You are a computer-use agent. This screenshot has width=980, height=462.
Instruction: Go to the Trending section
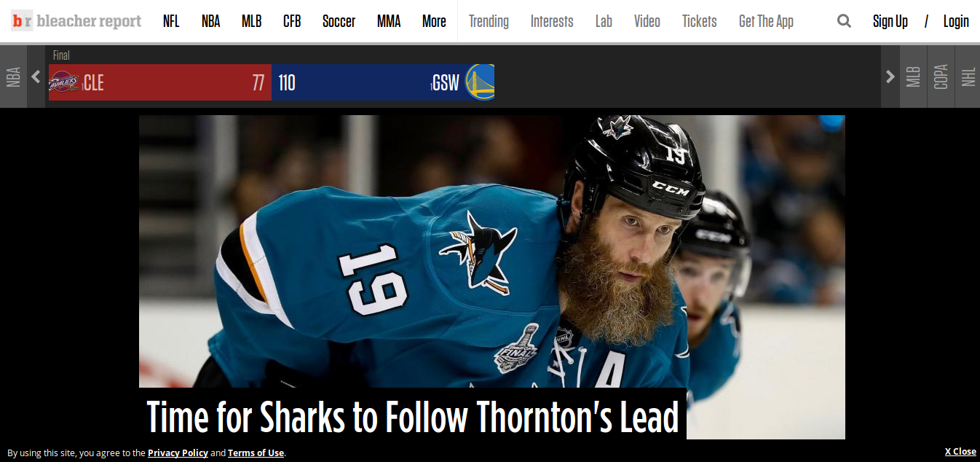[x=489, y=21]
